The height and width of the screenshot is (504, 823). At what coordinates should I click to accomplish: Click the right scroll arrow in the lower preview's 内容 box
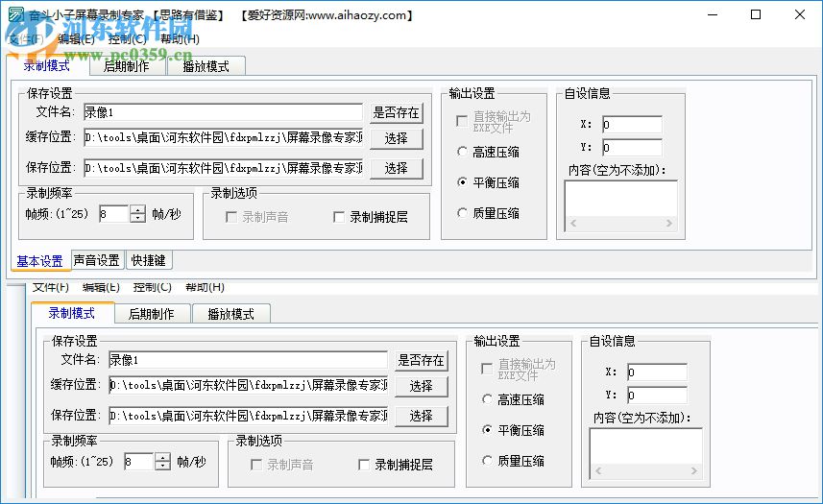click(x=694, y=471)
